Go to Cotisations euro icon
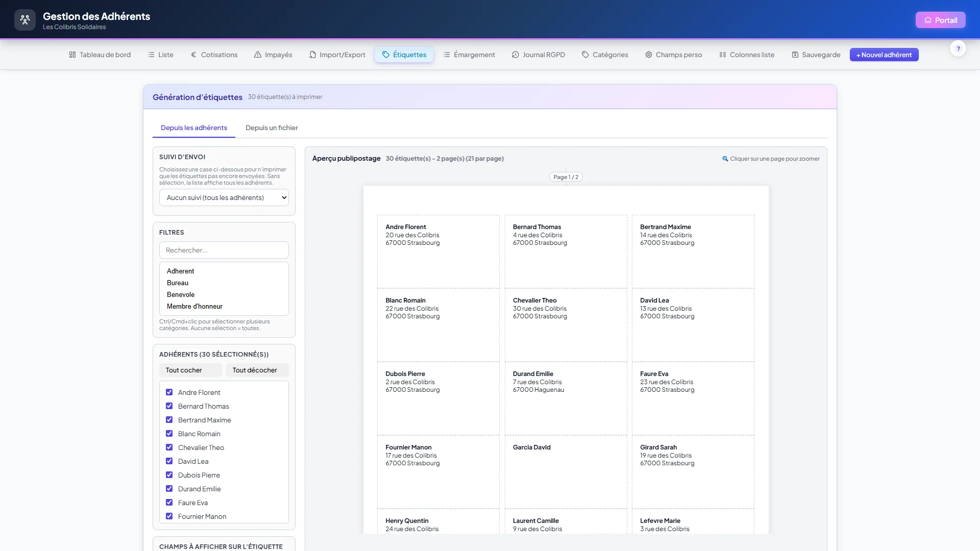This screenshot has width=980, height=551. (193, 55)
